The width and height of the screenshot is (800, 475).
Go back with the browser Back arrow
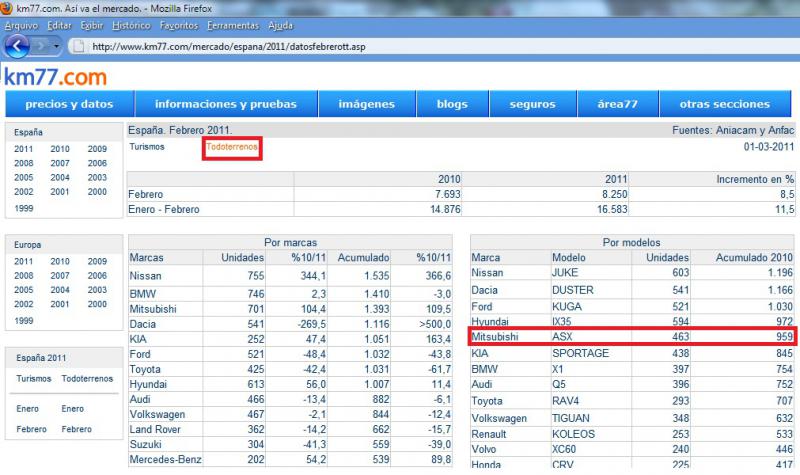17,46
